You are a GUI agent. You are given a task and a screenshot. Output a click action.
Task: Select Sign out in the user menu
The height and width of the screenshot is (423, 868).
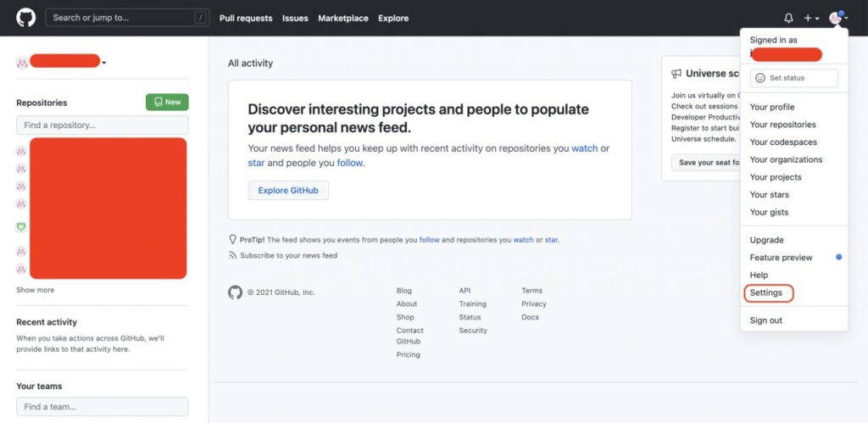(766, 320)
